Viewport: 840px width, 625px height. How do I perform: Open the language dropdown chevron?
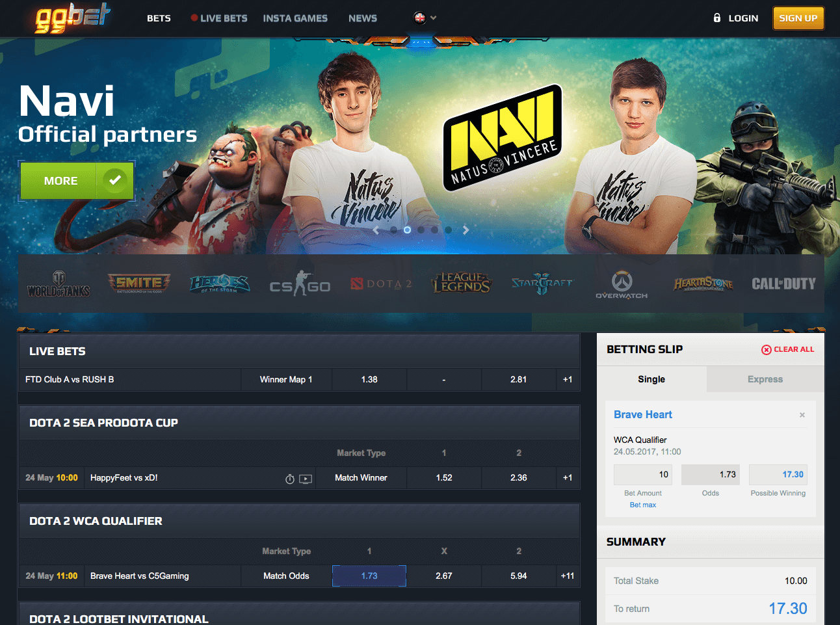434,18
